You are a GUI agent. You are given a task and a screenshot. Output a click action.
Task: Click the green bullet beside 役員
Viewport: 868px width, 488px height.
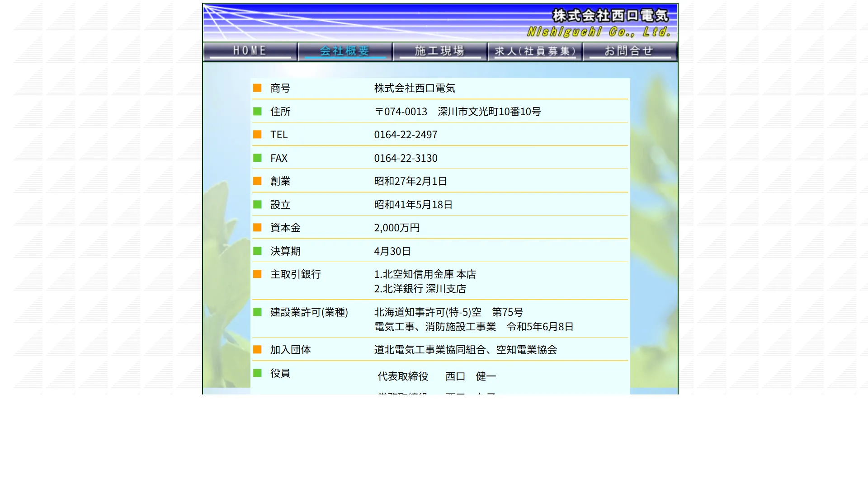coord(257,373)
